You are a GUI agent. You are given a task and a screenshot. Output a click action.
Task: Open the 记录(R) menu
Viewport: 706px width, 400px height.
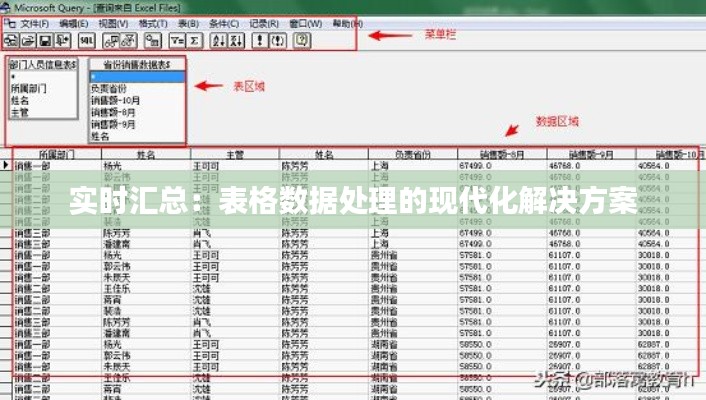pos(264,23)
